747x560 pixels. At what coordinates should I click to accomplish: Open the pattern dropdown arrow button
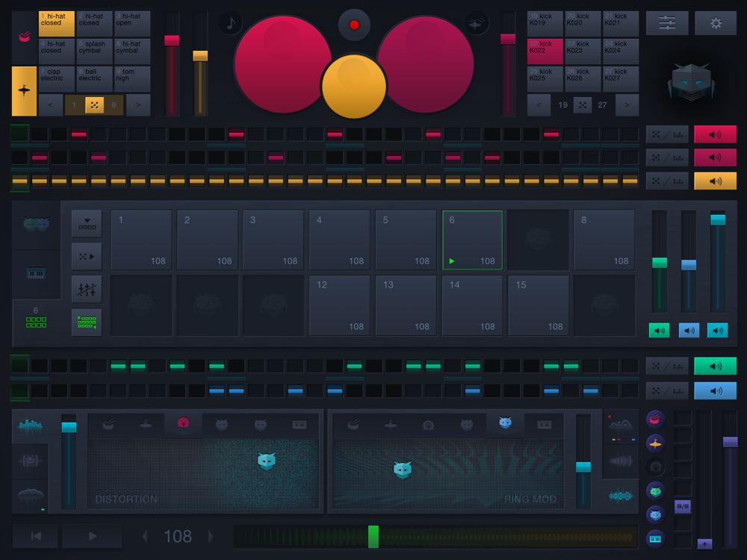point(87,223)
